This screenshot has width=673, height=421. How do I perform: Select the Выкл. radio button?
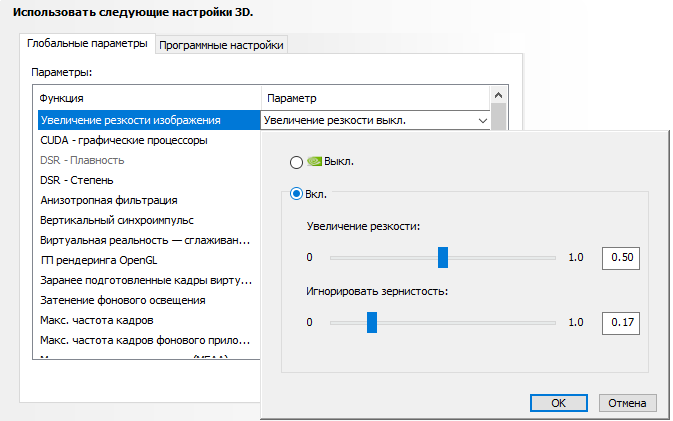point(296,162)
